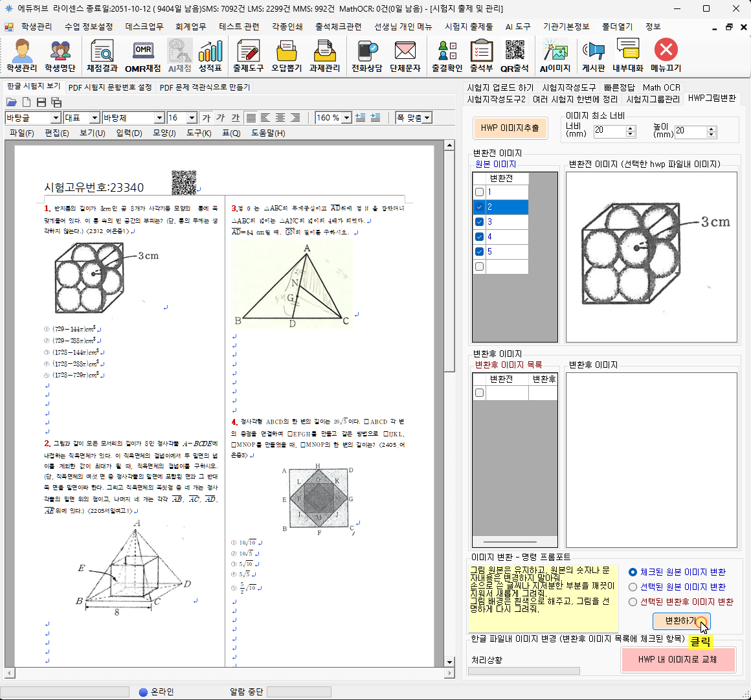The image size is (751, 700).
Task: Expand the 160 % zoom dropdown
Action: [346, 118]
